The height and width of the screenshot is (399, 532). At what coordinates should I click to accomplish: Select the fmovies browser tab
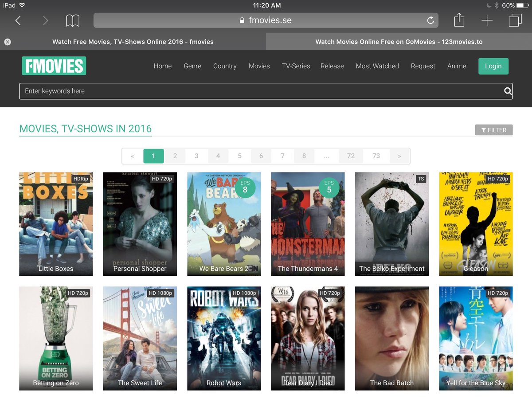tap(133, 42)
